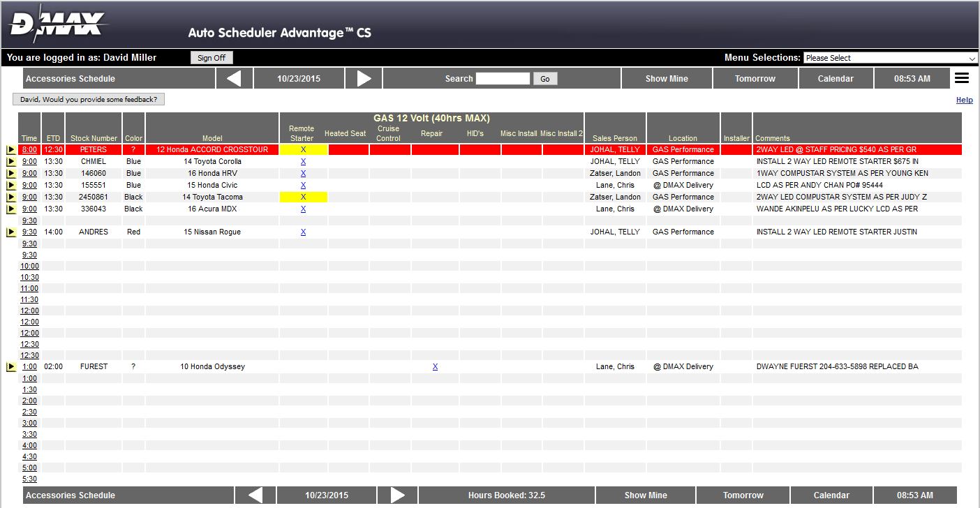This screenshot has height=508, width=980.
Task: Click the Accessories Schedule title in top bar
Action: click(70, 78)
